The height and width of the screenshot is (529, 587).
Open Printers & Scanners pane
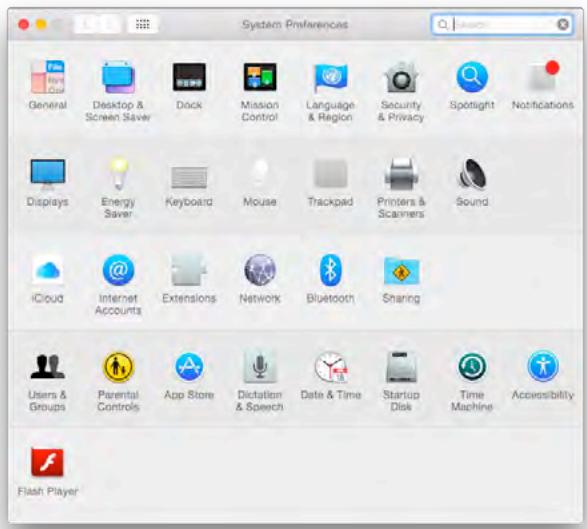pos(401,174)
